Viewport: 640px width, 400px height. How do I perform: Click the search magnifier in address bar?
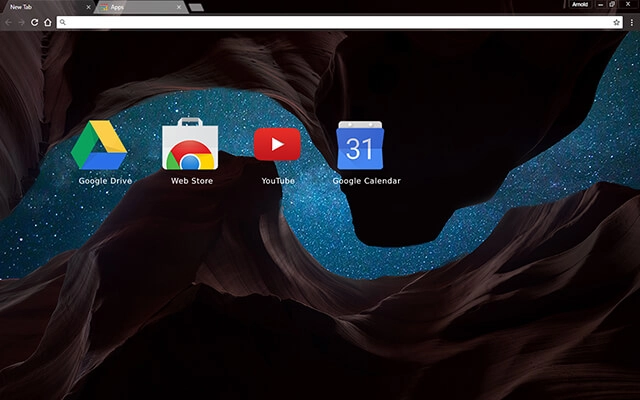[62, 22]
